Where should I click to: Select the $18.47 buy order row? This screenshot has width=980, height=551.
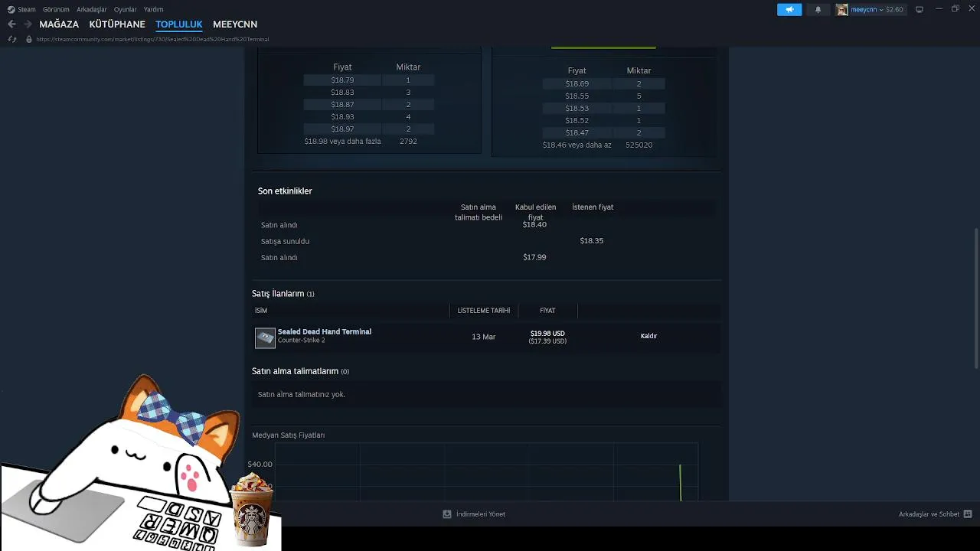(603, 132)
